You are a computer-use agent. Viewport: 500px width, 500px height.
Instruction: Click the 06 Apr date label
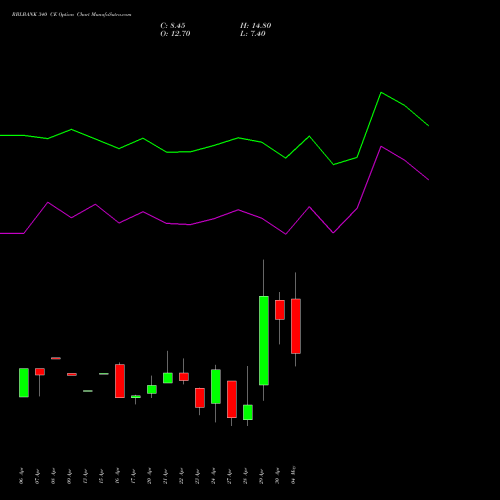coord(22,476)
